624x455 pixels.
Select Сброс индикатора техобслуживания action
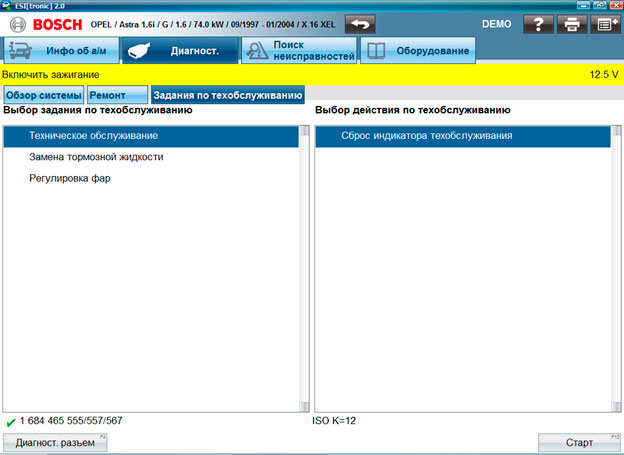[426, 136]
